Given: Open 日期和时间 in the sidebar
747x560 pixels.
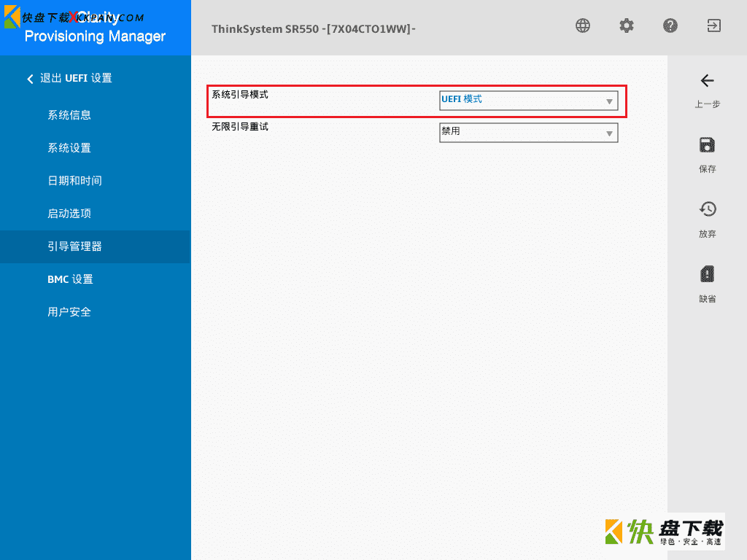Looking at the screenshot, I should [x=75, y=181].
